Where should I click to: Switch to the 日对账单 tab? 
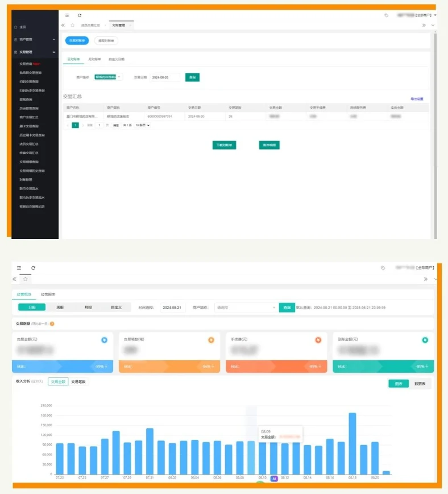click(x=73, y=59)
